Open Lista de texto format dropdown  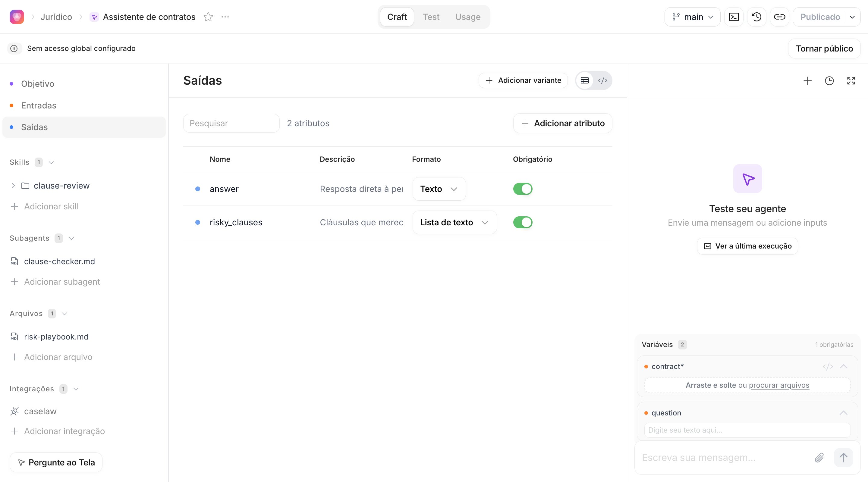[x=454, y=222]
